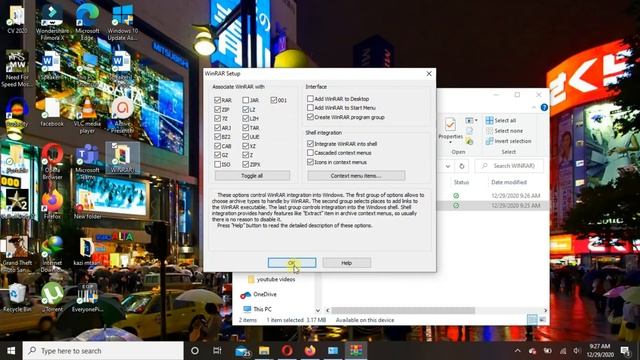This screenshot has height=360, width=640.
Task: Select Microsoft Edge desktop icon
Action: (x=87, y=22)
